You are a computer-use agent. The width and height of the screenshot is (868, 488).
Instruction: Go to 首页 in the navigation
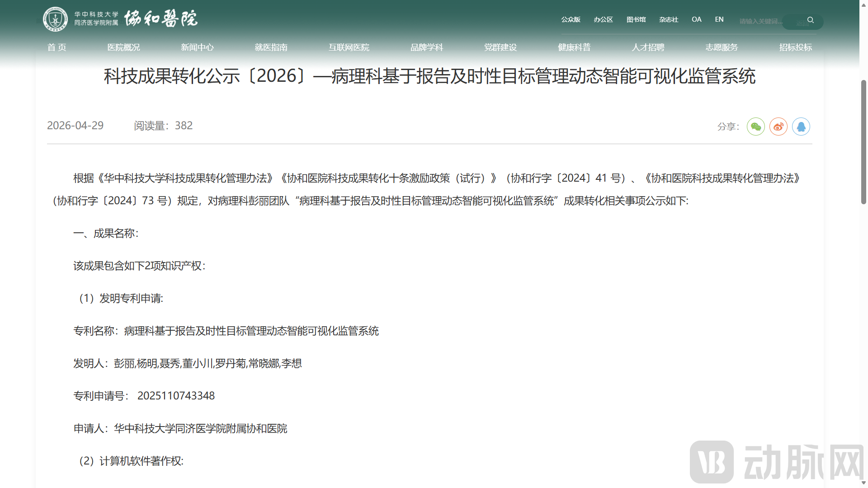57,47
